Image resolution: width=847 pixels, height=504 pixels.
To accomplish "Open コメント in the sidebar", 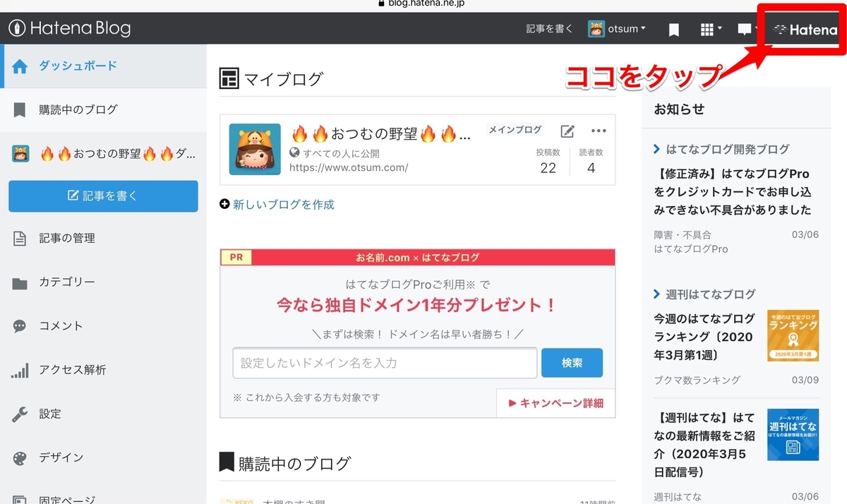I will [103, 326].
